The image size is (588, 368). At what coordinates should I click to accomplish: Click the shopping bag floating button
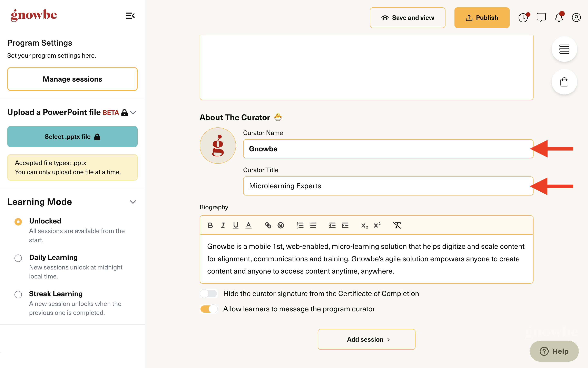pos(564,82)
